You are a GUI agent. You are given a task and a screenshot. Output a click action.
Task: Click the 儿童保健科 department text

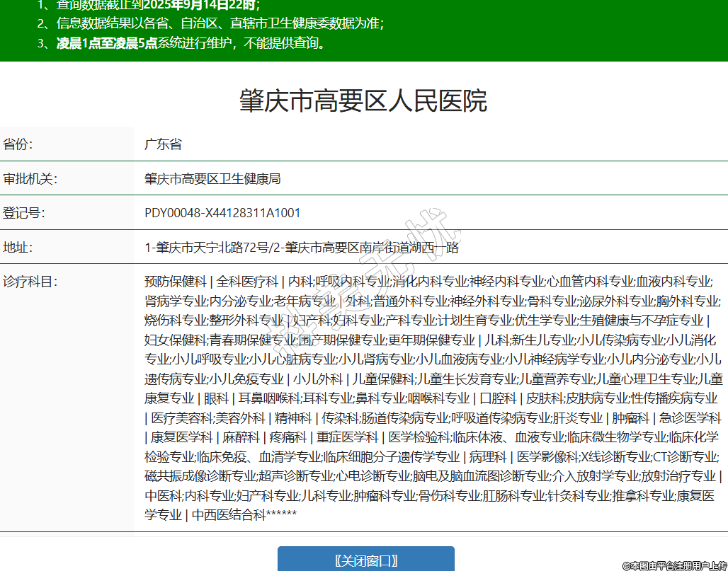(383, 379)
